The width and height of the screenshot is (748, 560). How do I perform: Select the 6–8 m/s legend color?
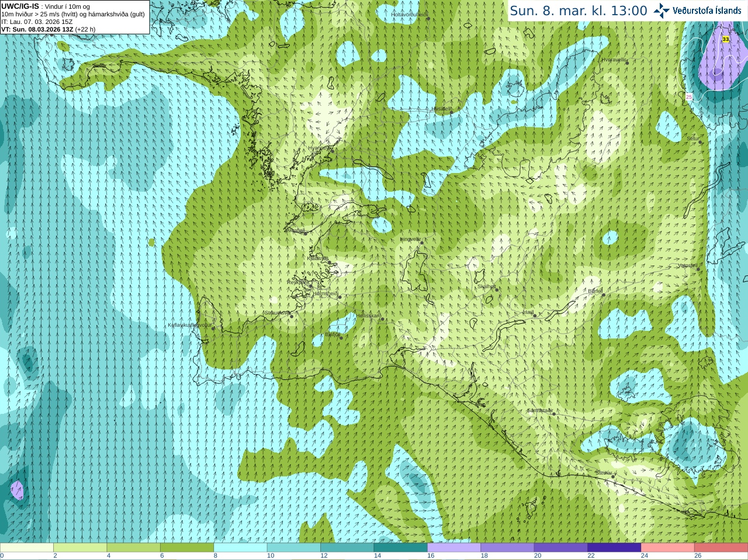[x=187, y=548]
